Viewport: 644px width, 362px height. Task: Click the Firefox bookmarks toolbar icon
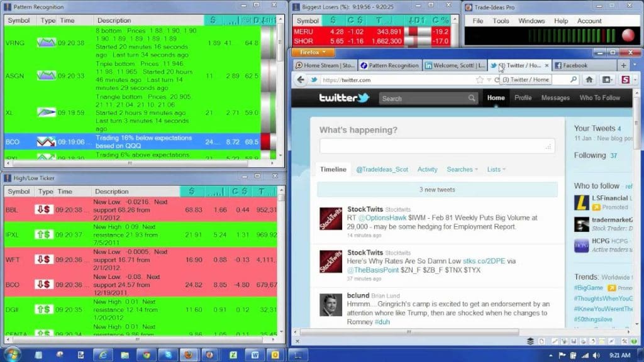pyautogui.click(x=607, y=80)
